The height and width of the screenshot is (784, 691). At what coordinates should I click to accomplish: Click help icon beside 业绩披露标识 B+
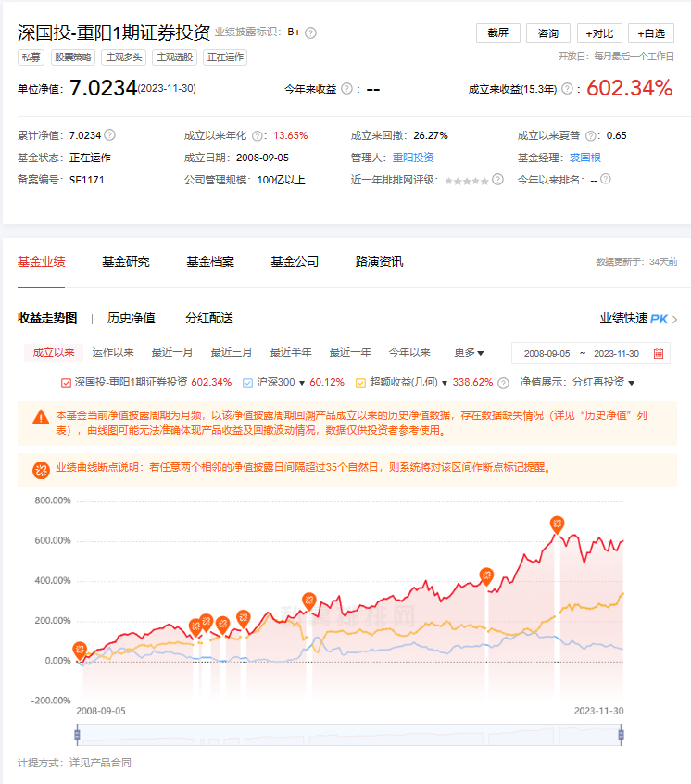tap(310, 33)
